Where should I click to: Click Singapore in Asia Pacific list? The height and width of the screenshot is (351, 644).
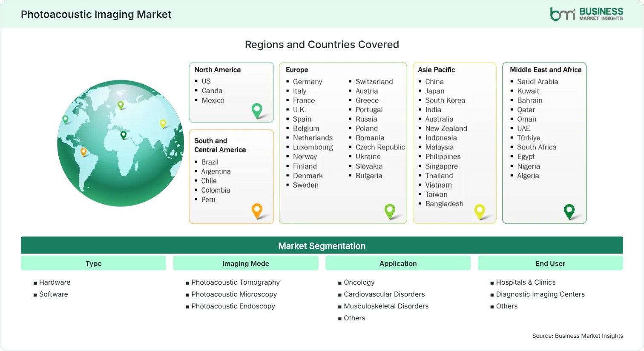[x=441, y=166]
